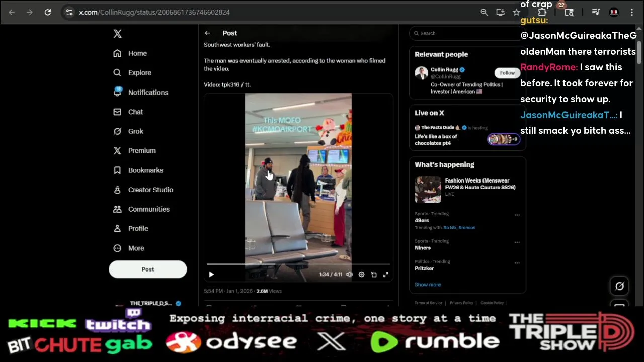
Task: Open the Explore magnifier icon in sidebar
Action: (x=117, y=72)
